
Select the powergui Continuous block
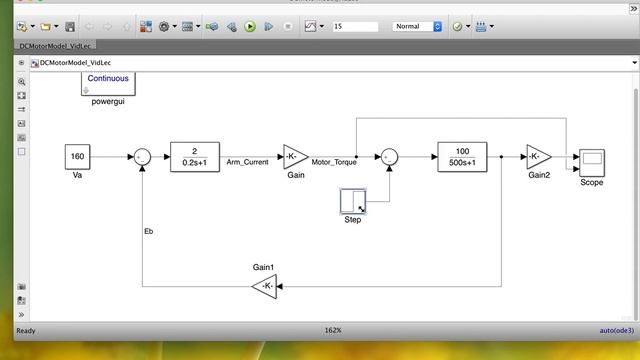(x=108, y=84)
